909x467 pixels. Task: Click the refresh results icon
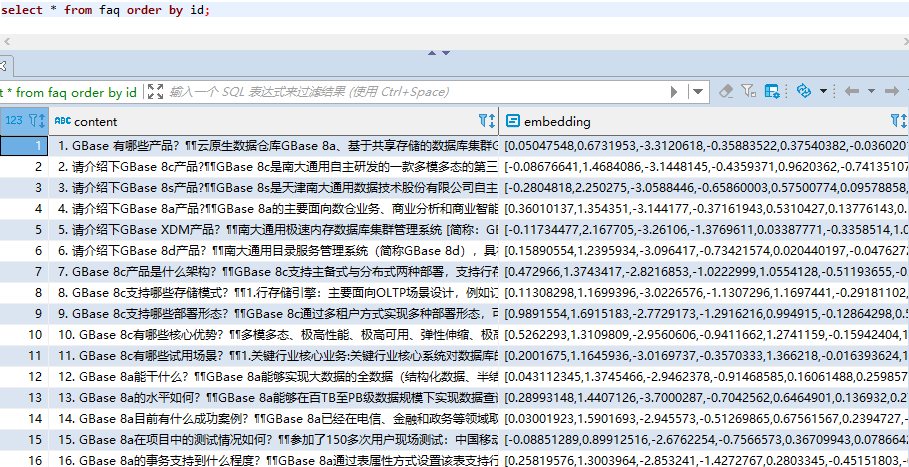[804, 91]
